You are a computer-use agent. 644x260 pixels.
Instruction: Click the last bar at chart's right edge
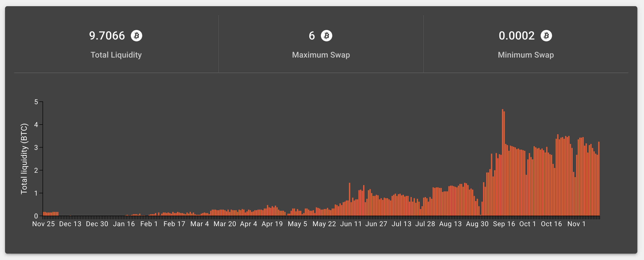(x=599, y=179)
